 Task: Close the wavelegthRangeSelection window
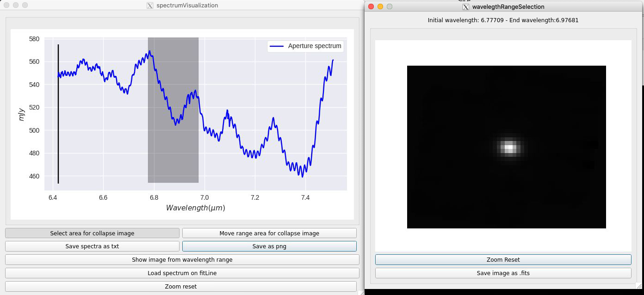(x=371, y=6)
